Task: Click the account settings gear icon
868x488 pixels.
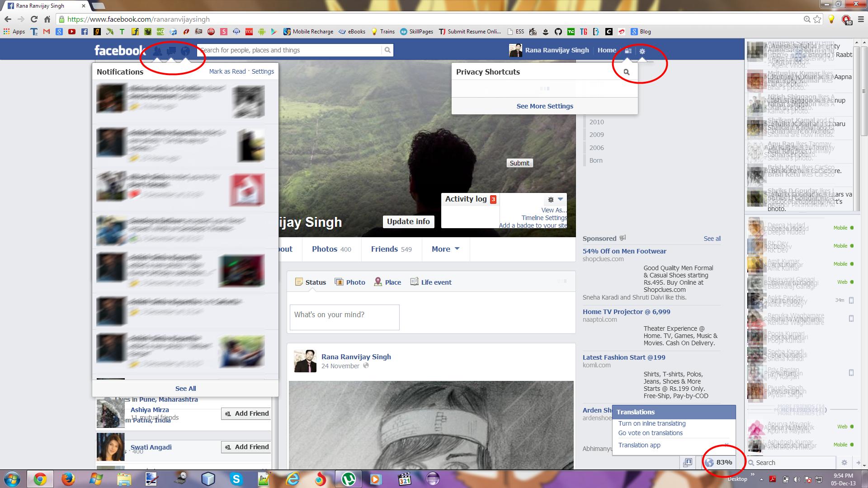Action: point(642,51)
